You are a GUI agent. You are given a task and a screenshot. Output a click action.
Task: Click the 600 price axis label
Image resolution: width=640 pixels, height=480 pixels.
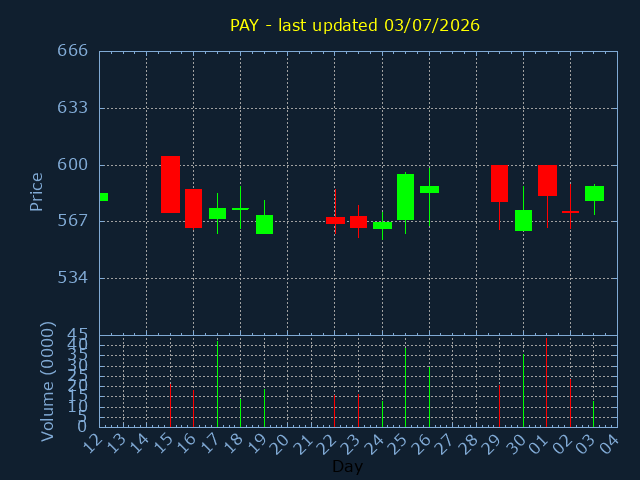tap(72, 165)
